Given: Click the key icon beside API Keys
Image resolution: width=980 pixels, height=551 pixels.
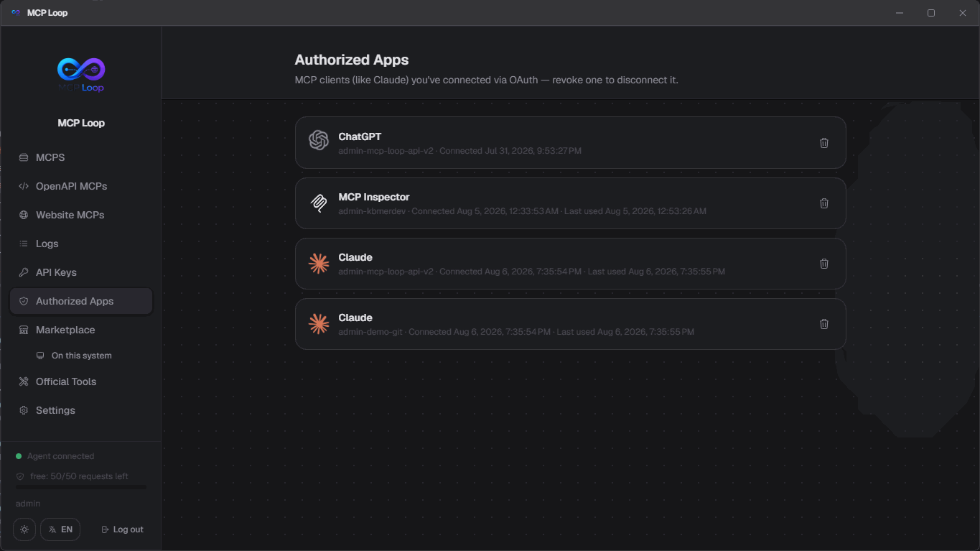Looking at the screenshot, I should point(24,272).
